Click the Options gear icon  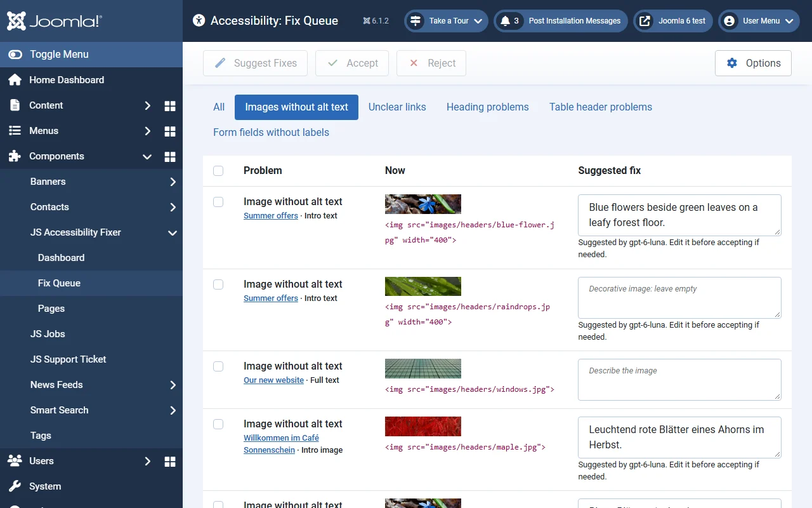[x=732, y=63]
